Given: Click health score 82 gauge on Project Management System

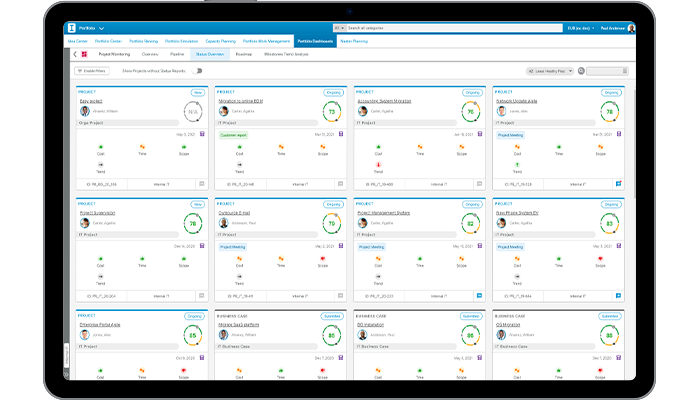Looking at the screenshot, I should click(471, 223).
